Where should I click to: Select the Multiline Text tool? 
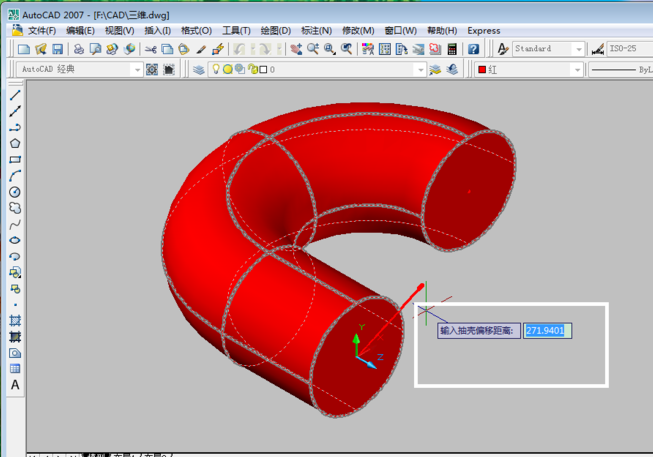[15, 385]
